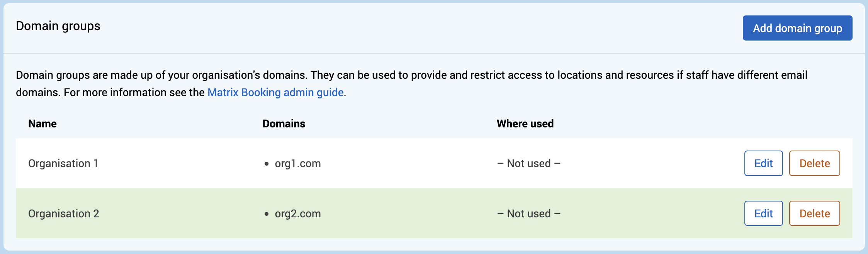This screenshot has width=868, height=254.
Task: Delete the Organisation 1 domain group
Action: 814,163
